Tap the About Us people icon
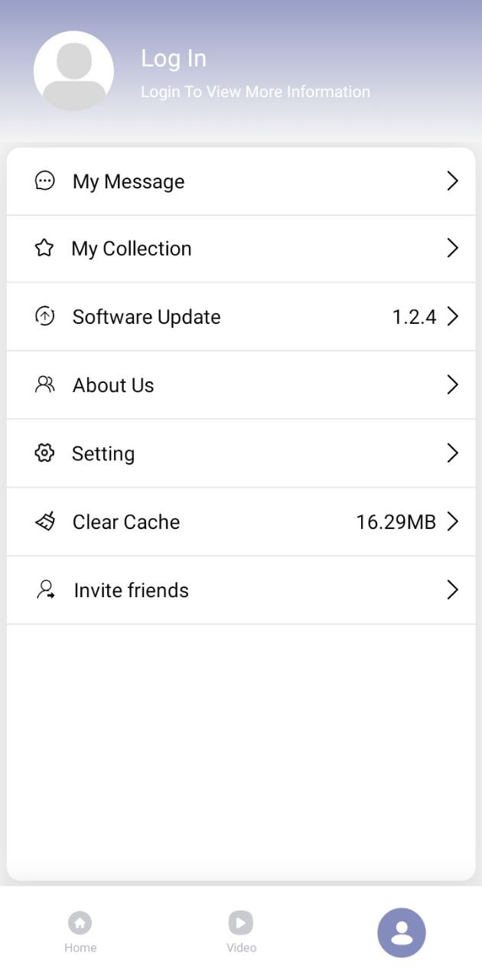 [45, 384]
